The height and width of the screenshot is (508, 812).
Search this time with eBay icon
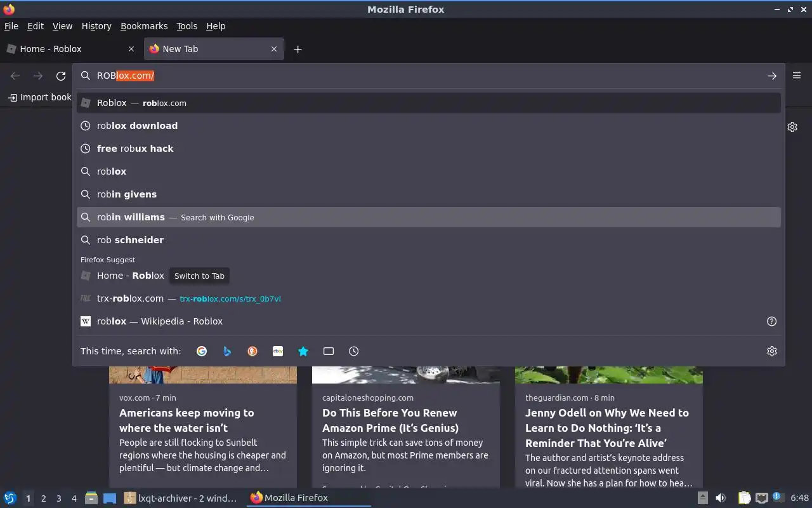(x=278, y=351)
